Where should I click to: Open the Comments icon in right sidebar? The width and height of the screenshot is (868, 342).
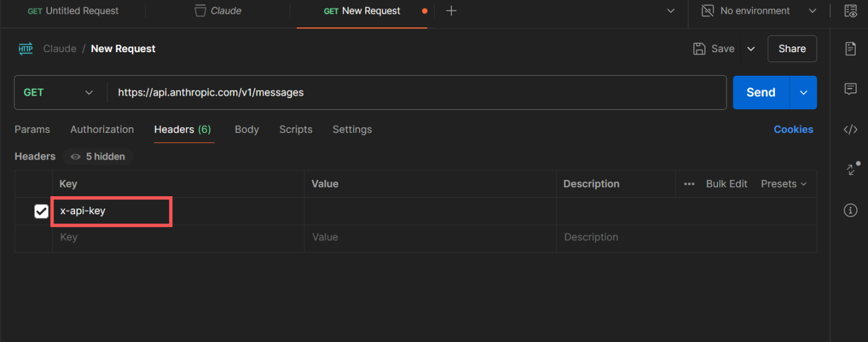[x=851, y=89]
